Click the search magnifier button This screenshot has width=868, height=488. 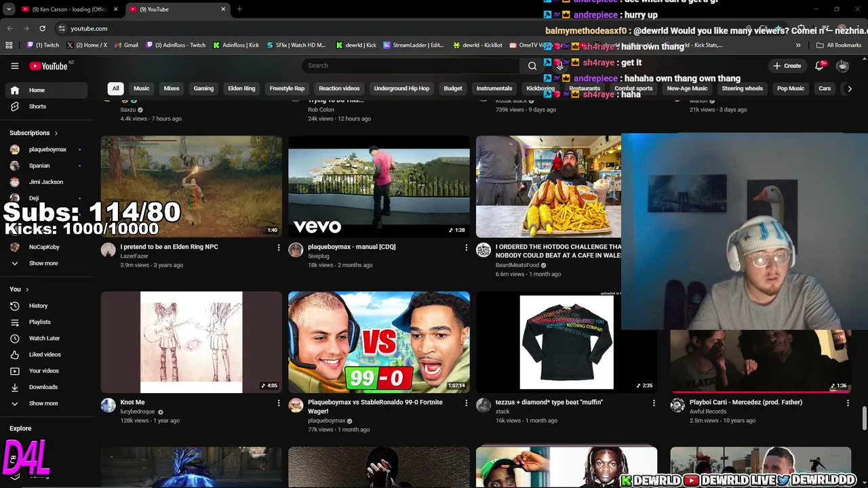pos(532,66)
